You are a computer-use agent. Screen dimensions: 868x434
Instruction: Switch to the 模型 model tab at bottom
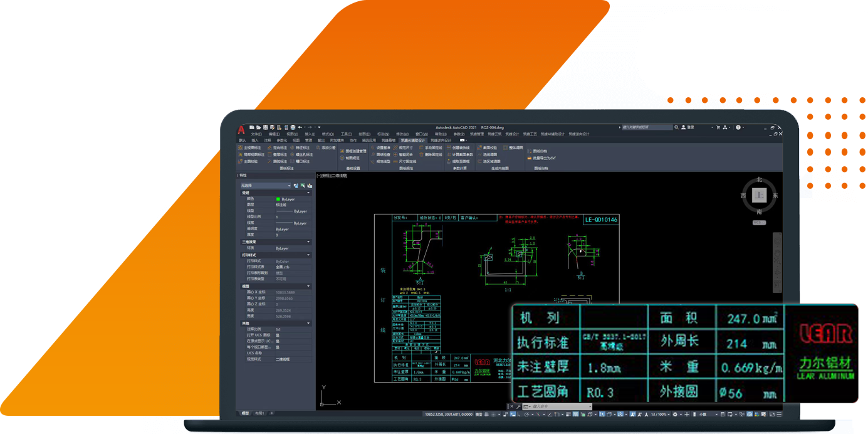[x=245, y=413]
